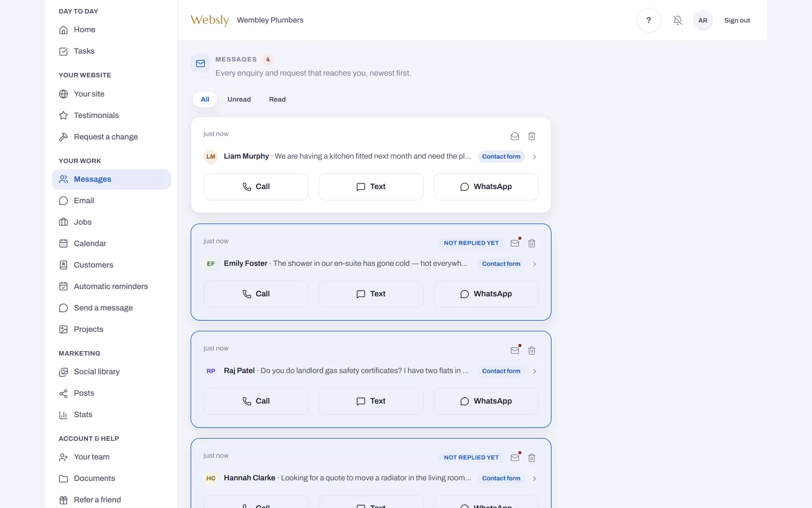Delete Emily Foster's message with trash icon

point(532,243)
